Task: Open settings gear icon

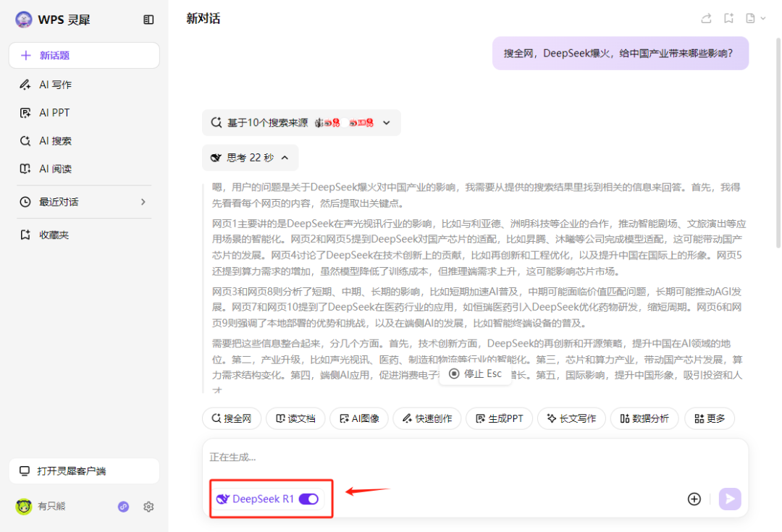Action: point(148,507)
